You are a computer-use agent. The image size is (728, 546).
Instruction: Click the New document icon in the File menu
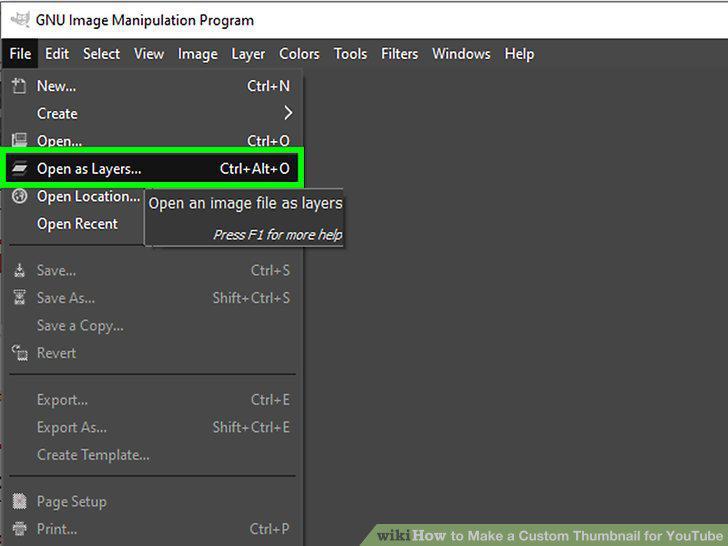click(x=19, y=86)
